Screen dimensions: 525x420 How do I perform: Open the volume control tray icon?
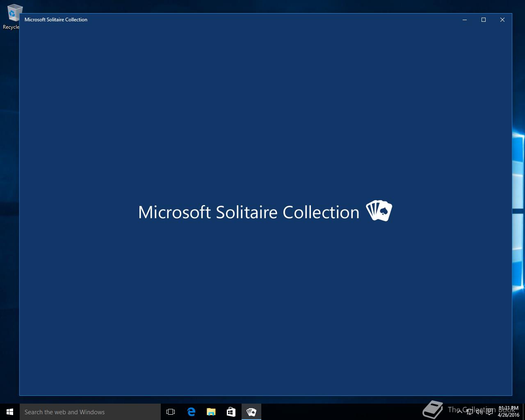[x=479, y=412]
